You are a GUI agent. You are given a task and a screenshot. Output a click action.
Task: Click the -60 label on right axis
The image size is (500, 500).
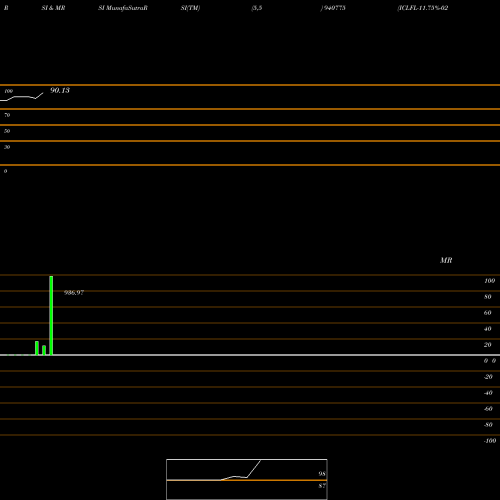[x=488, y=409]
